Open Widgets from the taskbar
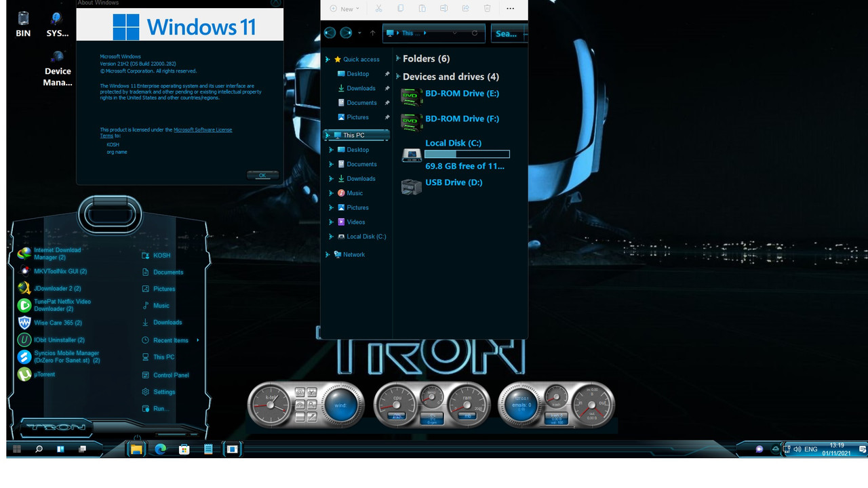 (x=60, y=449)
